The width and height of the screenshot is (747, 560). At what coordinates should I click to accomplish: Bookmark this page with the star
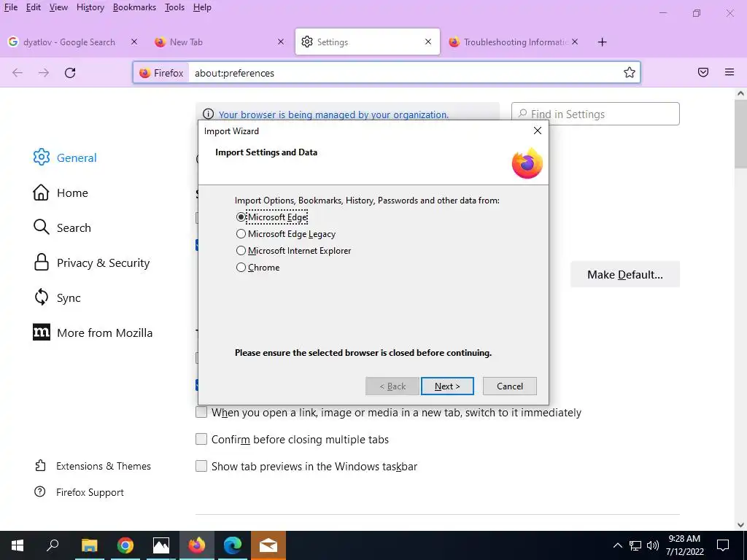pyautogui.click(x=630, y=72)
